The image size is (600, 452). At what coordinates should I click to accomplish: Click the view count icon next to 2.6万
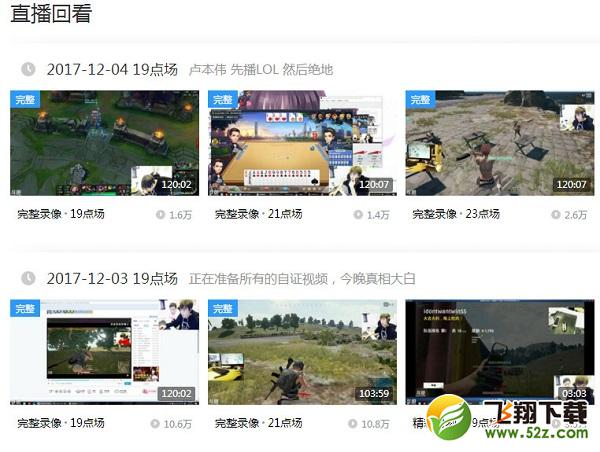(x=556, y=214)
